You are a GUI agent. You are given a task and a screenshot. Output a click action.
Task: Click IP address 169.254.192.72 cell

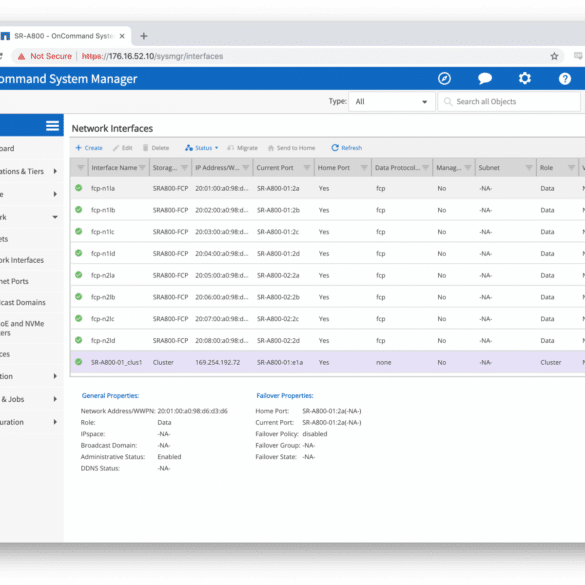point(218,362)
